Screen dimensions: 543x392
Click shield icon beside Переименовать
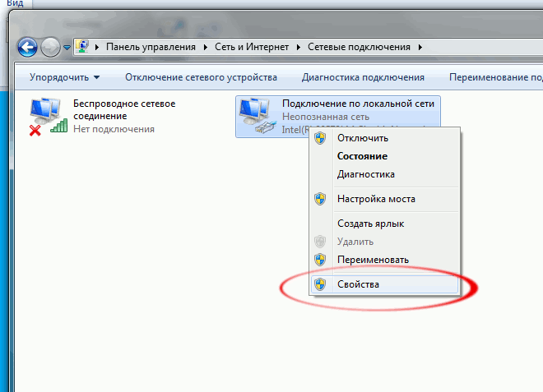[x=320, y=260]
